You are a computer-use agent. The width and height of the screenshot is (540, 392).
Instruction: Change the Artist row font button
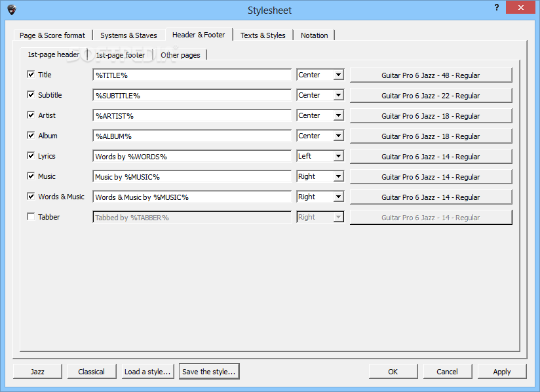pyautogui.click(x=431, y=116)
